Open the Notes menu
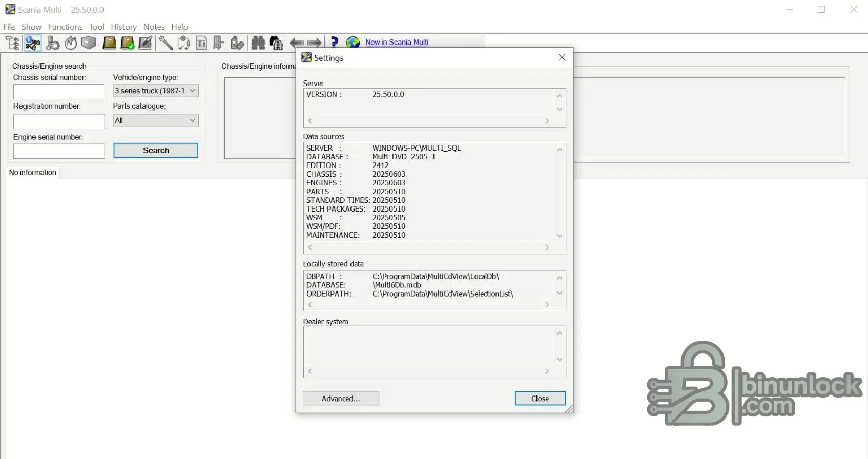Image resolution: width=868 pixels, height=459 pixels. pos(154,27)
